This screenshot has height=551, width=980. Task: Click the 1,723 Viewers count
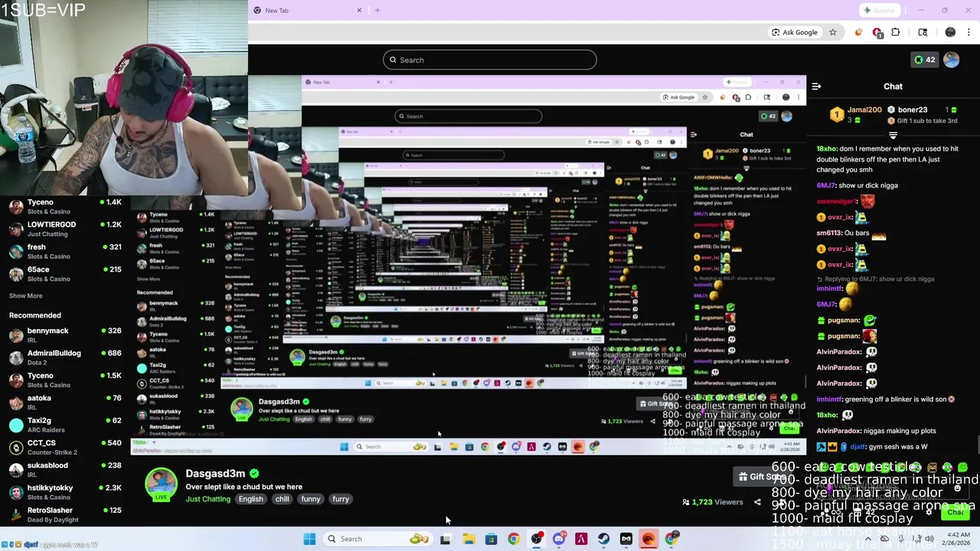[712, 502]
